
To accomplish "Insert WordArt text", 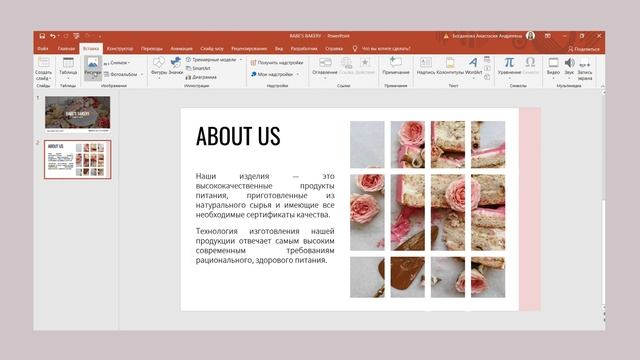I will click(x=473, y=67).
